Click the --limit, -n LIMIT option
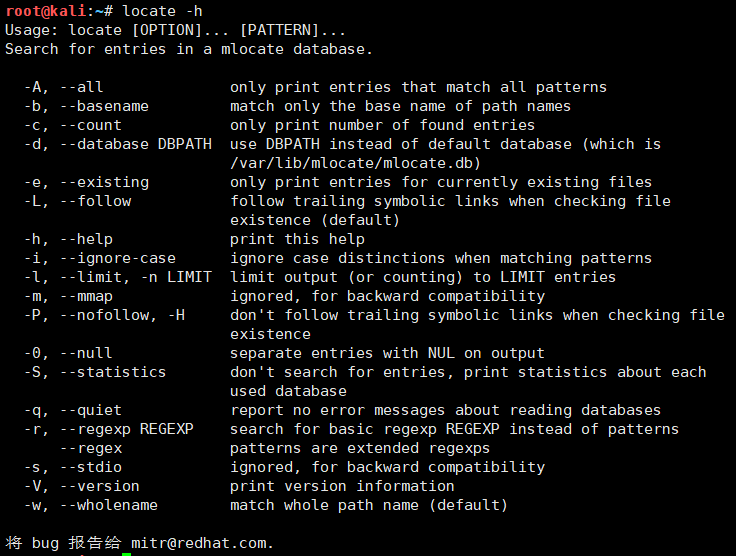Screen dimensions: 736x556 point(136,277)
